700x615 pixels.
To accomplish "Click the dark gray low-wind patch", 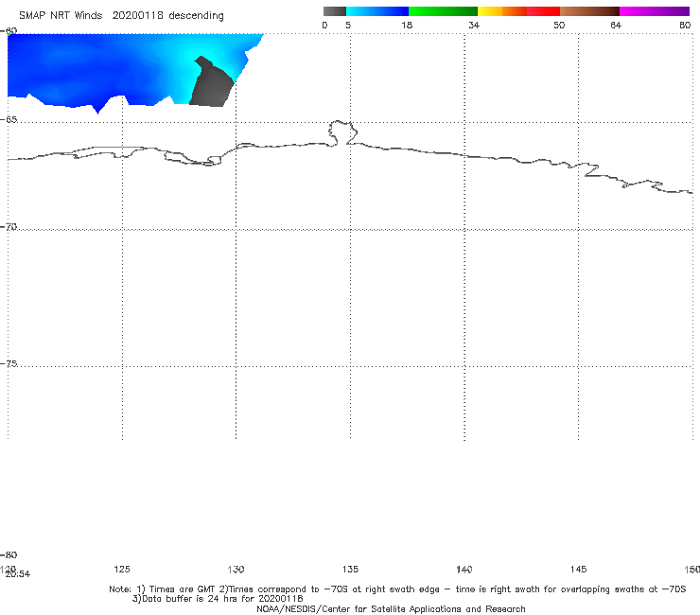I will coord(212,85).
